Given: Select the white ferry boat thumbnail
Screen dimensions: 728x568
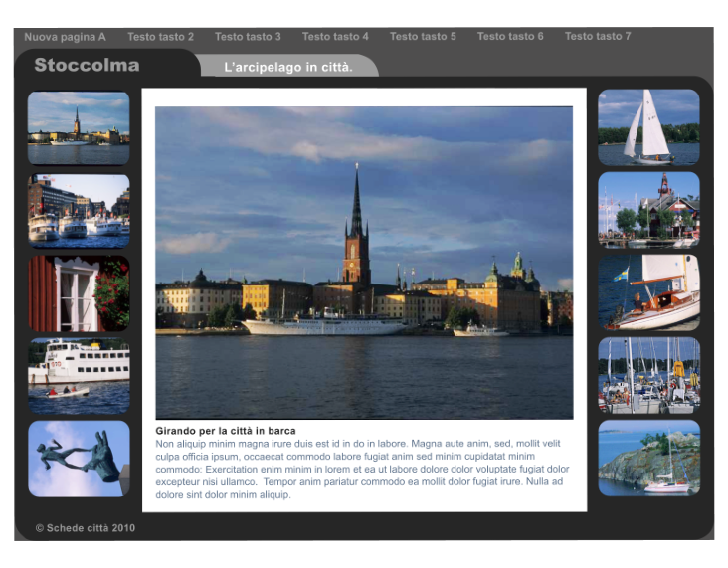Looking at the screenshot, I should pos(79,376).
